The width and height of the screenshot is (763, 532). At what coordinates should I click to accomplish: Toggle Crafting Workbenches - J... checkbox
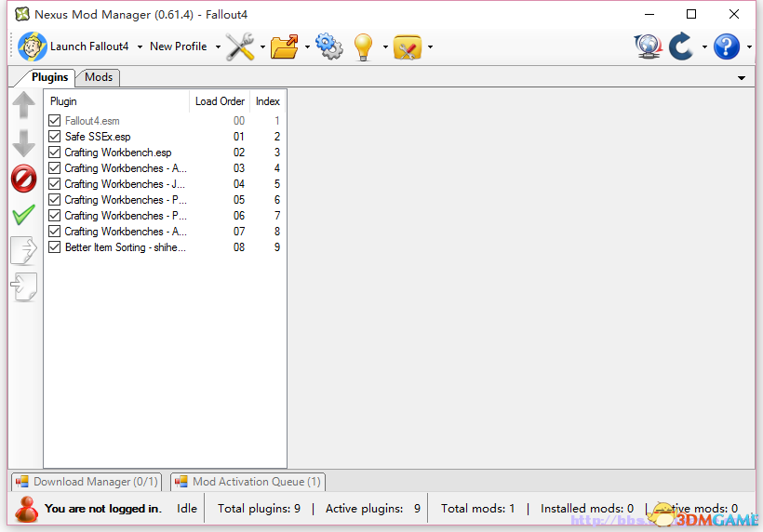coord(55,184)
